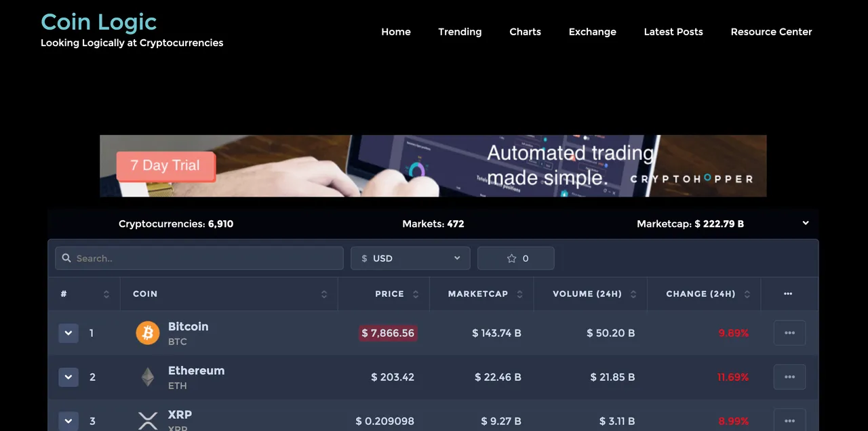Click the star favorites counter button
Image resolution: width=868 pixels, height=431 pixels.
(x=516, y=258)
